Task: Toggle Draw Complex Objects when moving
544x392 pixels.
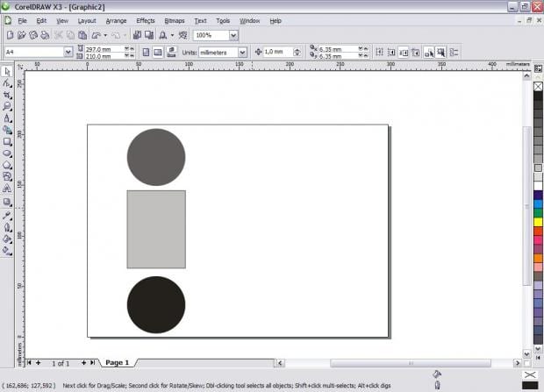Action: click(x=429, y=53)
